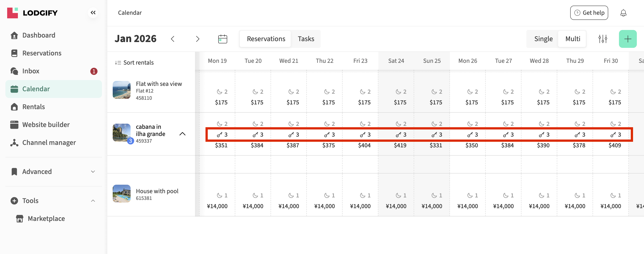Click the green plus add button
644x254 pixels.
pyautogui.click(x=627, y=39)
